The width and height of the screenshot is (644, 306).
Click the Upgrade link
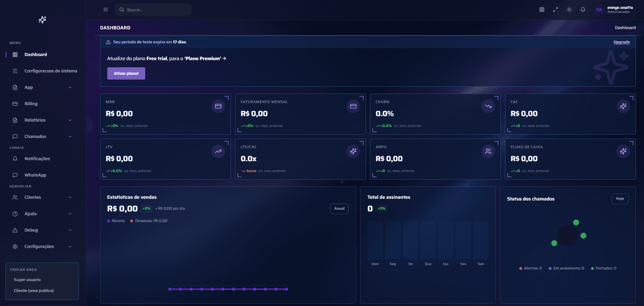coord(621,42)
